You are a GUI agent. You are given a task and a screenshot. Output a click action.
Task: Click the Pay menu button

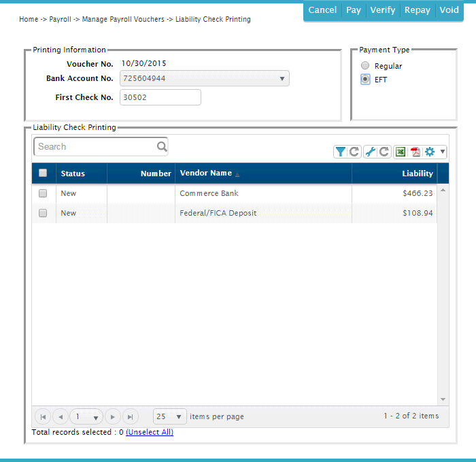[x=354, y=10]
